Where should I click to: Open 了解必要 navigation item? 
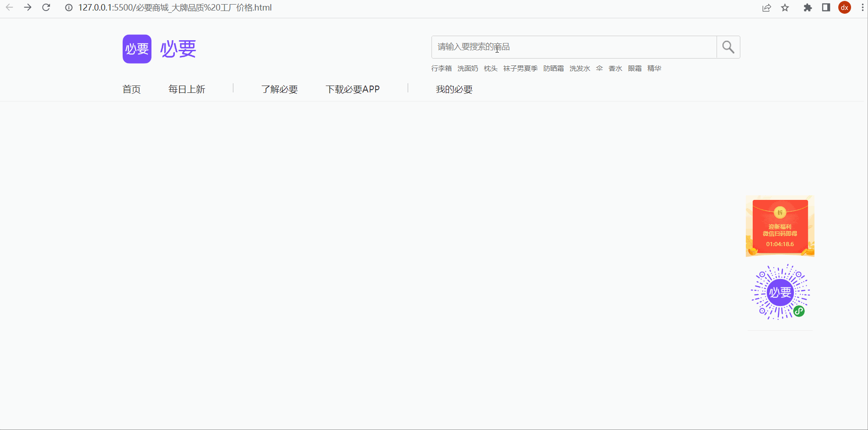click(x=280, y=89)
